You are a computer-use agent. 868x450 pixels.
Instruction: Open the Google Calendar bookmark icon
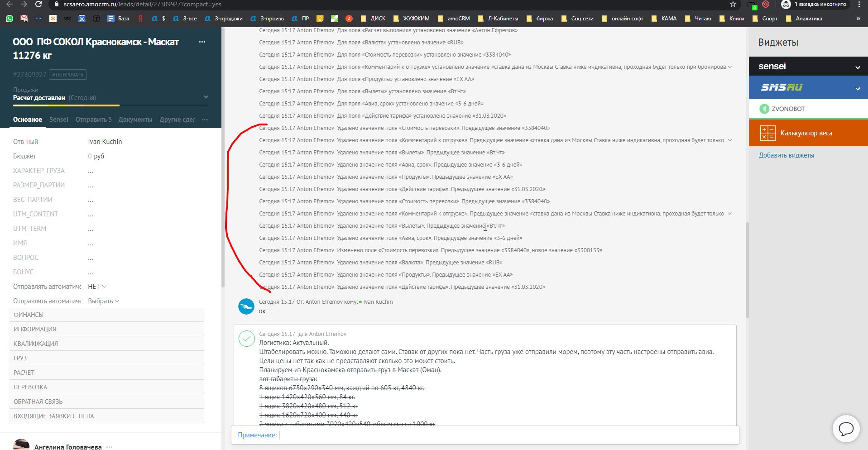(x=82, y=19)
